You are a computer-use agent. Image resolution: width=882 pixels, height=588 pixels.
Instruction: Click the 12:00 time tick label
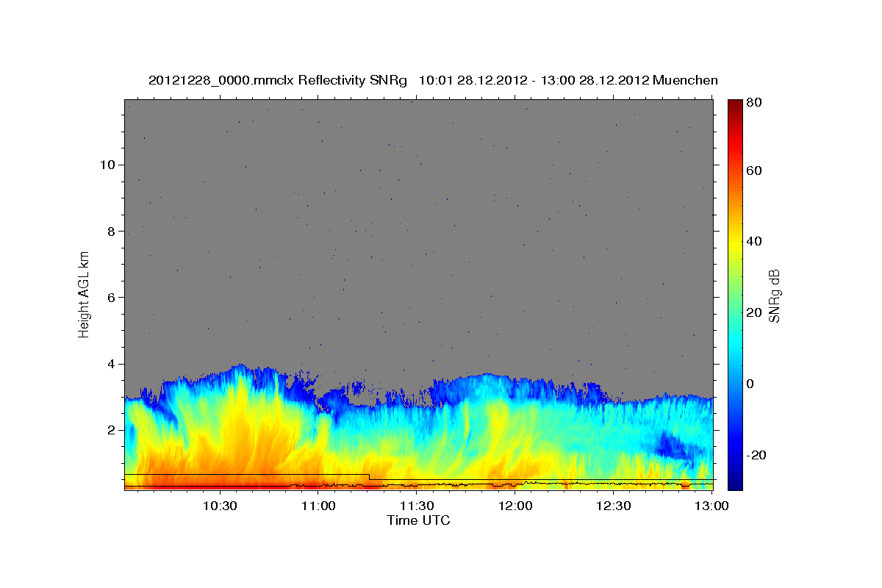click(x=514, y=506)
